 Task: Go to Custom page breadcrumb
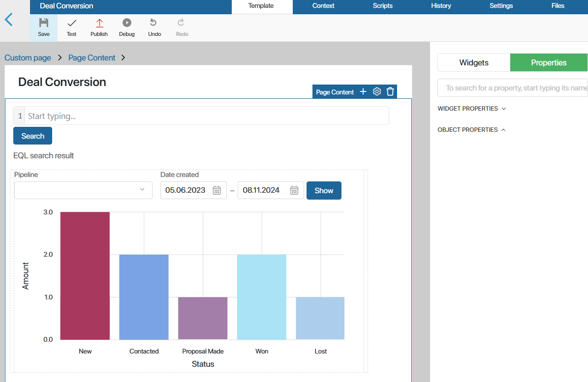pos(28,58)
